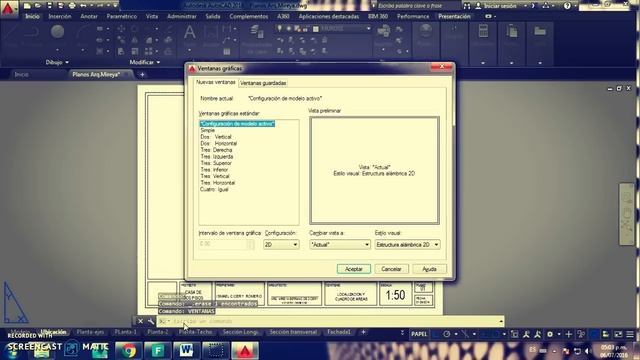Open Layer Properties icon in ribbon
Image resolution: width=640 pixels, height=360 pixels.
pyautogui.click(x=257, y=31)
